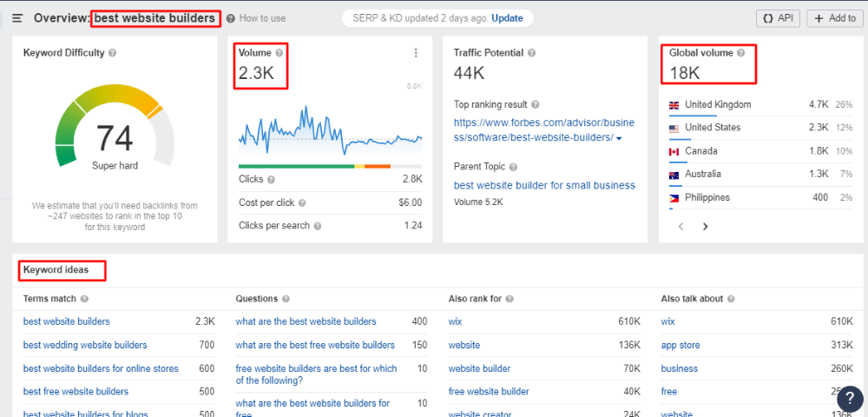Open wix under Also talk about

[667, 321]
